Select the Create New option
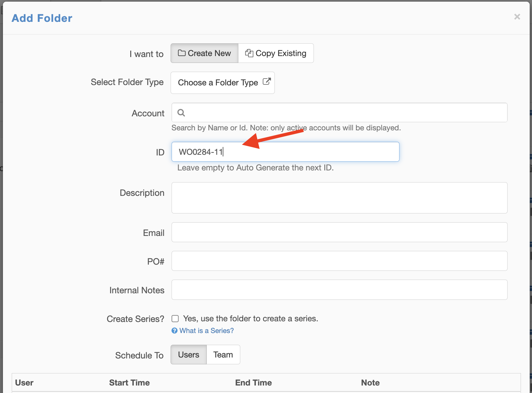The height and width of the screenshot is (393, 532). [x=204, y=53]
